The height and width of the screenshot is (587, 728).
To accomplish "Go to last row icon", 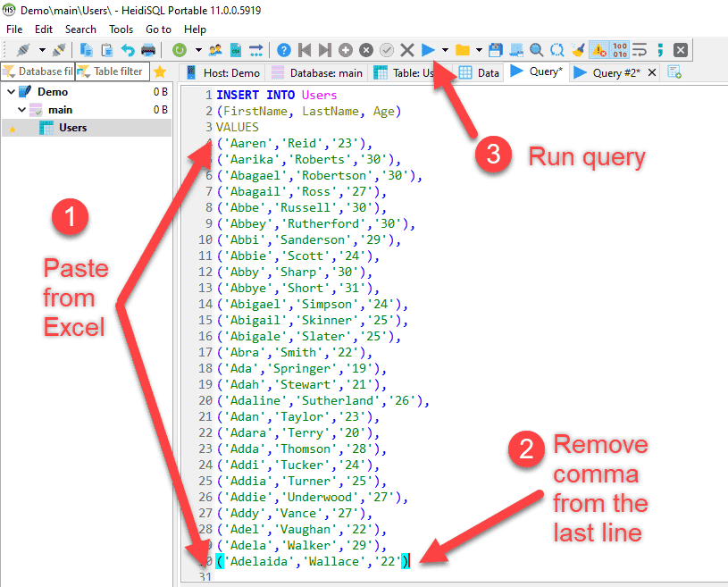I will [324, 50].
